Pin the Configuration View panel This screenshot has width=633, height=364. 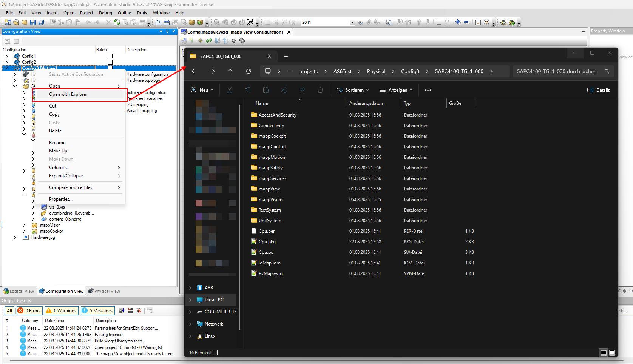tap(167, 31)
